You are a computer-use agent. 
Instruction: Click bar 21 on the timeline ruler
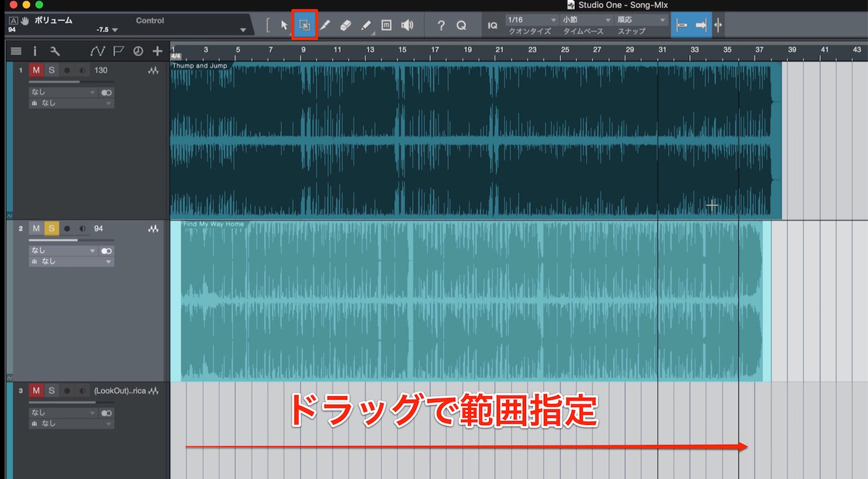tap(499, 50)
